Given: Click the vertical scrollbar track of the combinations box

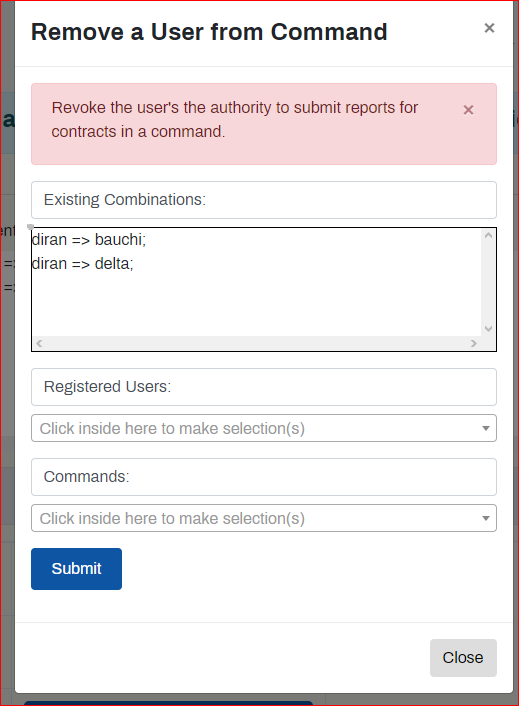Looking at the screenshot, I should pyautogui.click(x=488, y=282).
